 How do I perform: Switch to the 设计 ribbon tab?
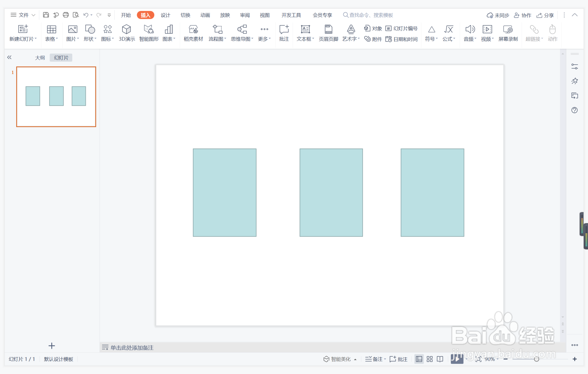pyautogui.click(x=165, y=15)
